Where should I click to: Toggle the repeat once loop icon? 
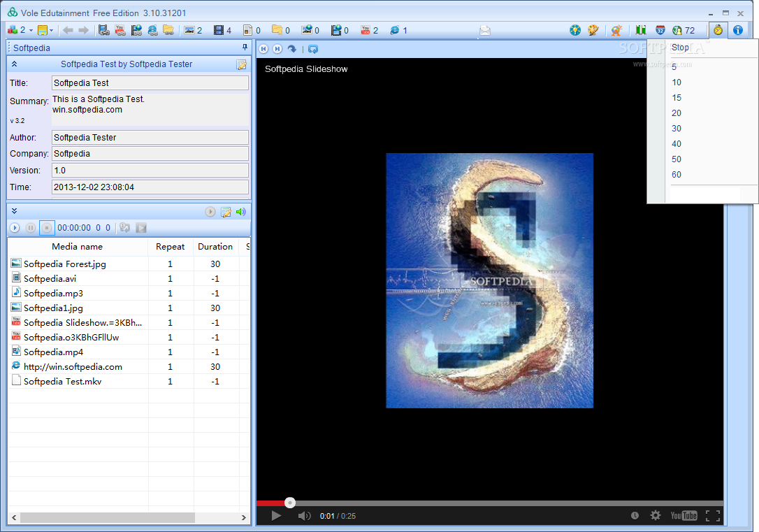(x=125, y=227)
